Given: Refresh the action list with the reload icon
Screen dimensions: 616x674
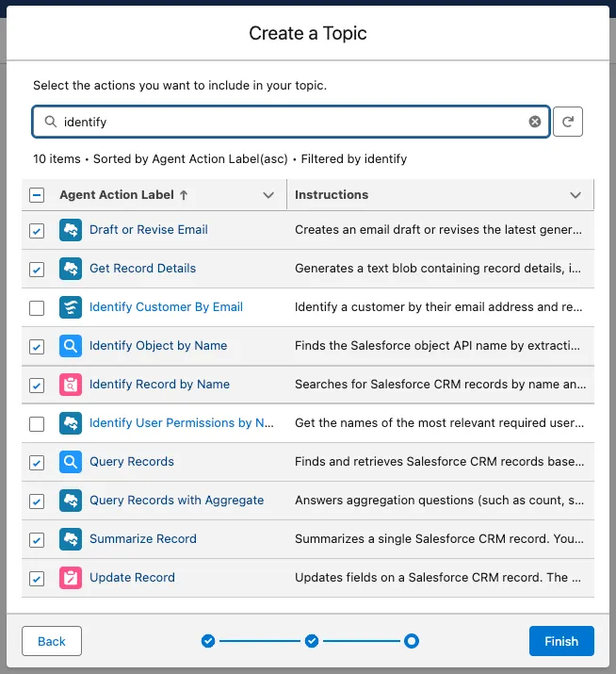Looking at the screenshot, I should point(568,122).
